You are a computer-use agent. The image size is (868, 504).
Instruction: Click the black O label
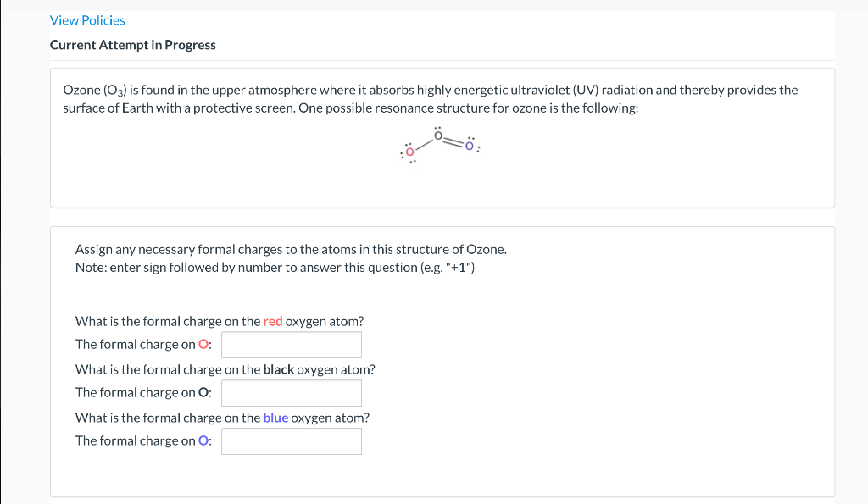click(x=203, y=392)
